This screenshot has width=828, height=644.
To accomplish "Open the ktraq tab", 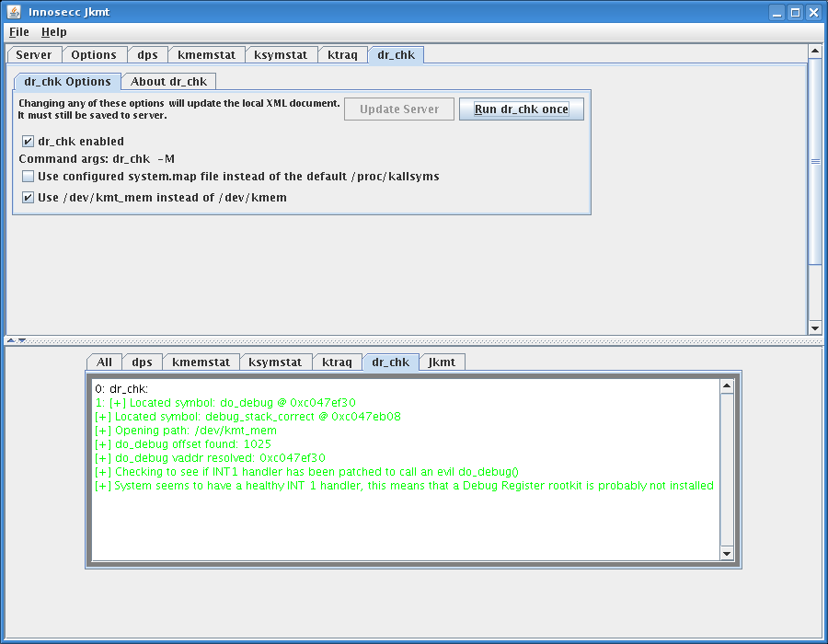I will (342, 54).
